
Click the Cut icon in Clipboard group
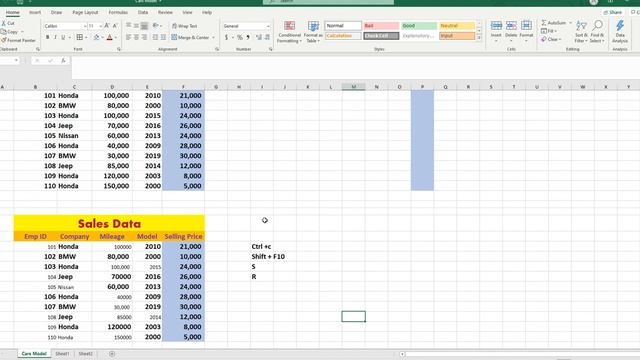pos(4,23)
